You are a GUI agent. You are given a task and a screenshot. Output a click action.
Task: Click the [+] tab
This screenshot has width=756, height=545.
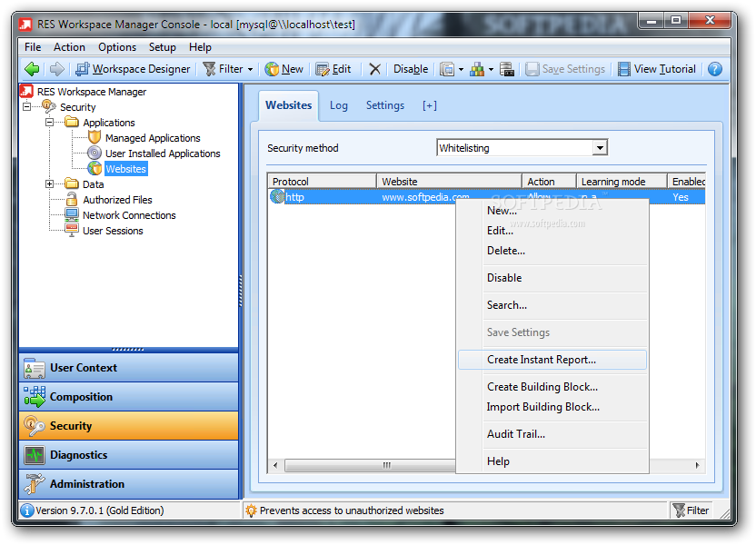coord(430,105)
